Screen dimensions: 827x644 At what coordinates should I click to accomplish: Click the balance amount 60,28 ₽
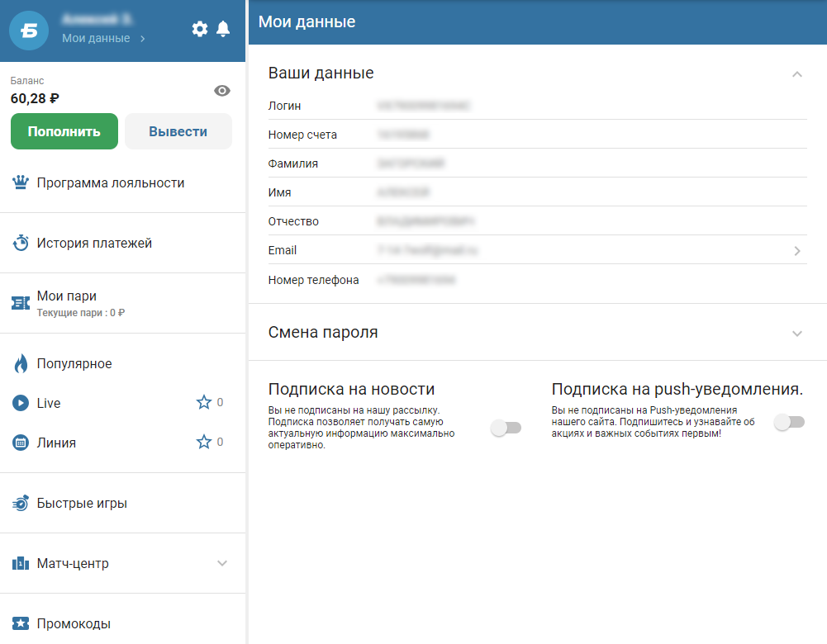coord(35,98)
